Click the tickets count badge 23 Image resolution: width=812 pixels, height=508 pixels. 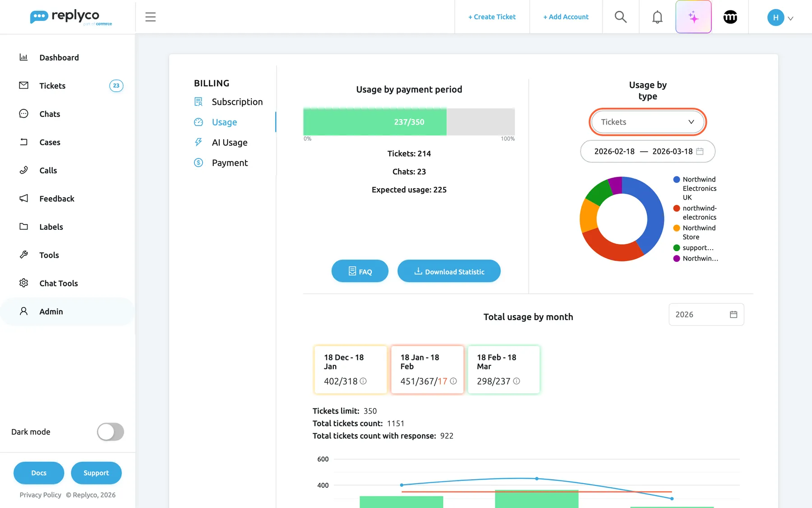pyautogui.click(x=116, y=86)
